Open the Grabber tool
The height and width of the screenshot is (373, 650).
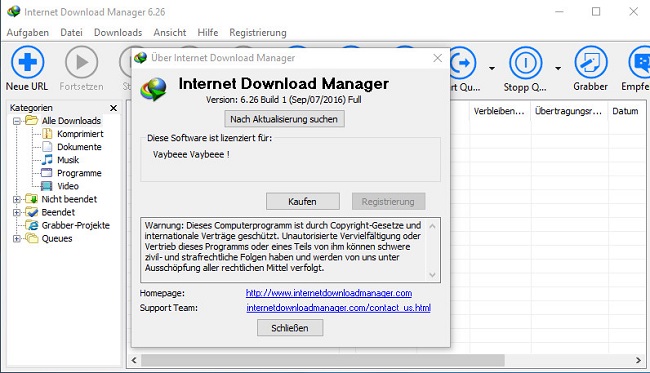point(590,62)
